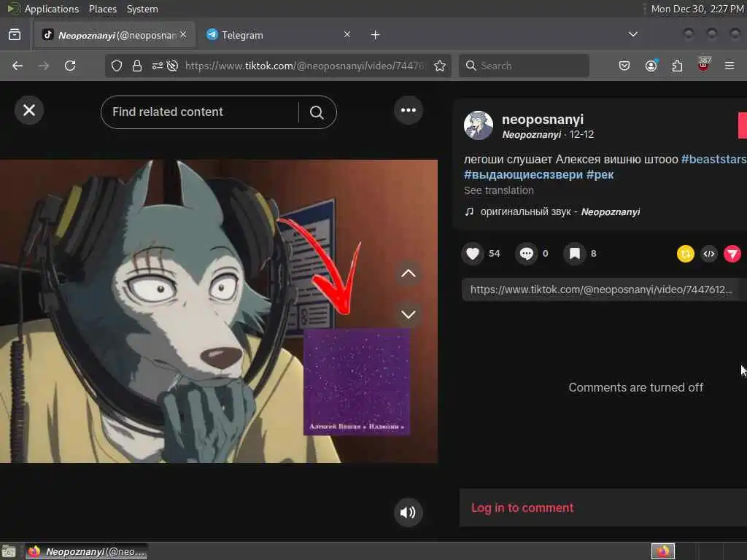Open neoposnanyi profile avatar
This screenshot has height=560, width=747.
point(479,125)
